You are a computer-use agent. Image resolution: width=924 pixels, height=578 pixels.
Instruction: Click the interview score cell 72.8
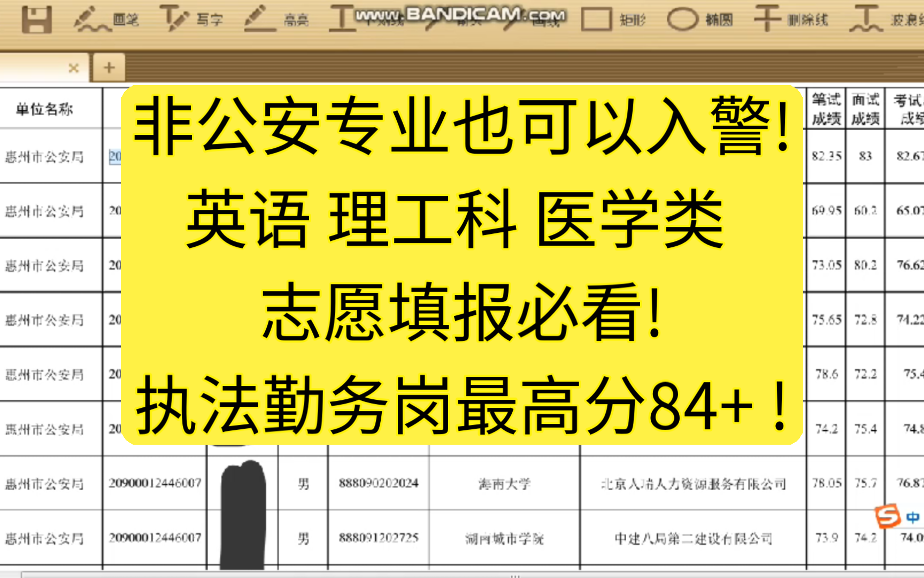(x=865, y=320)
